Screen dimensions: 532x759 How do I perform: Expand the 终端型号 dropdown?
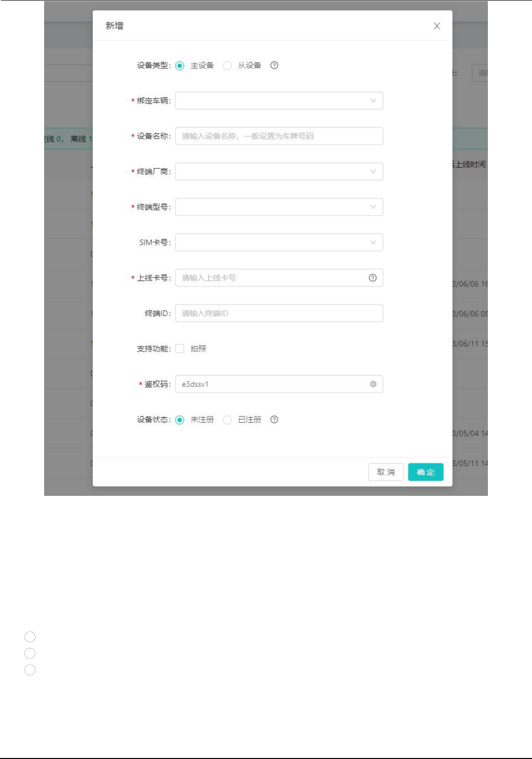pyautogui.click(x=279, y=207)
